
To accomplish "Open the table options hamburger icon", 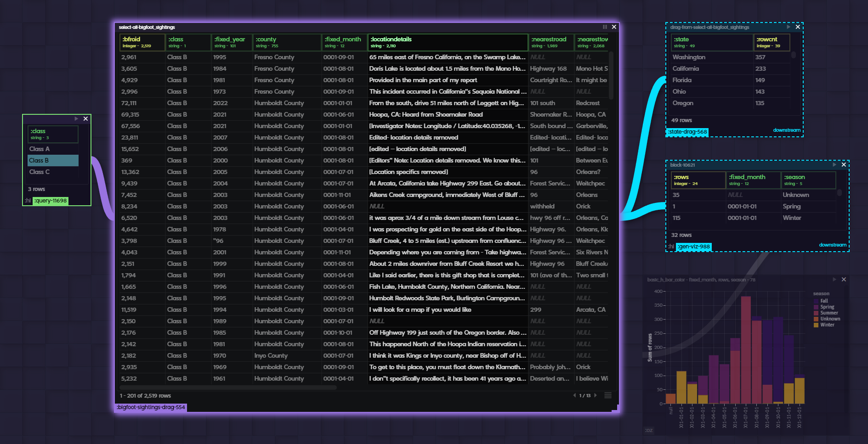I will (607, 395).
